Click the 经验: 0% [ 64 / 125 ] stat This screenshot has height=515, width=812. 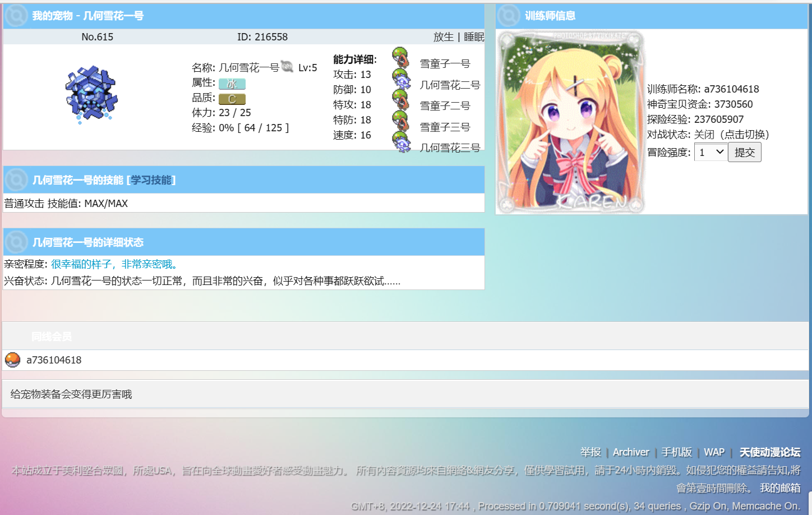pyautogui.click(x=241, y=127)
